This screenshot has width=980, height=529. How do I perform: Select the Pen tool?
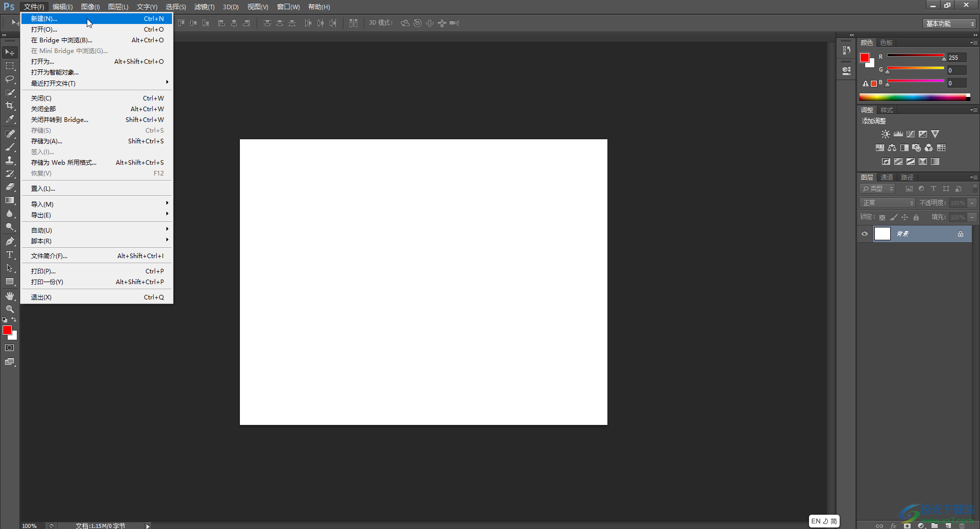point(10,241)
